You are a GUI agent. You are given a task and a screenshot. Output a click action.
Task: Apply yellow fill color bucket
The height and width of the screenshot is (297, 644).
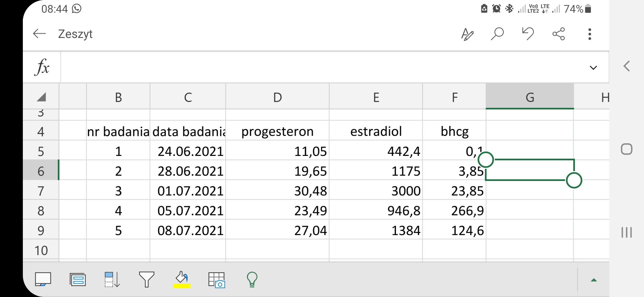(182, 280)
